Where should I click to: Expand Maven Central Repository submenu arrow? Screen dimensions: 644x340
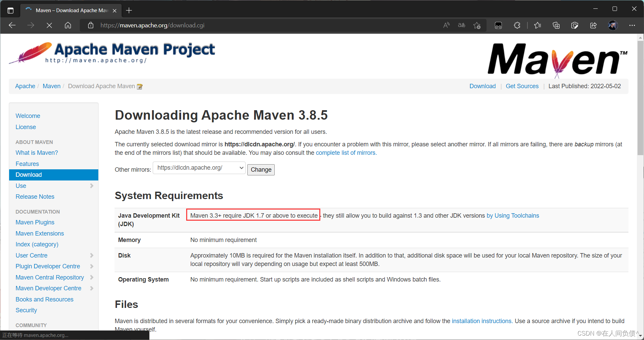[92, 277]
